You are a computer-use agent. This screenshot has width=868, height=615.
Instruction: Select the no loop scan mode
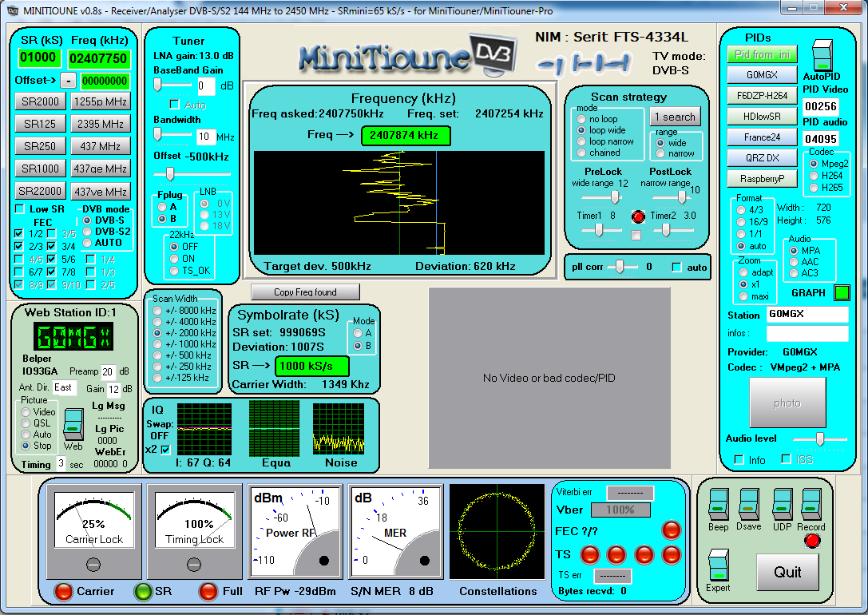click(x=581, y=119)
